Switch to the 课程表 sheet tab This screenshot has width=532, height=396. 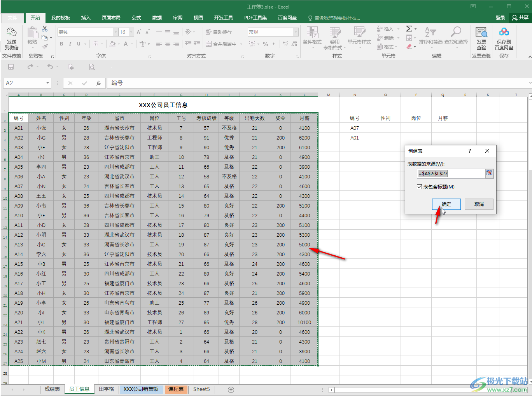pos(176,389)
